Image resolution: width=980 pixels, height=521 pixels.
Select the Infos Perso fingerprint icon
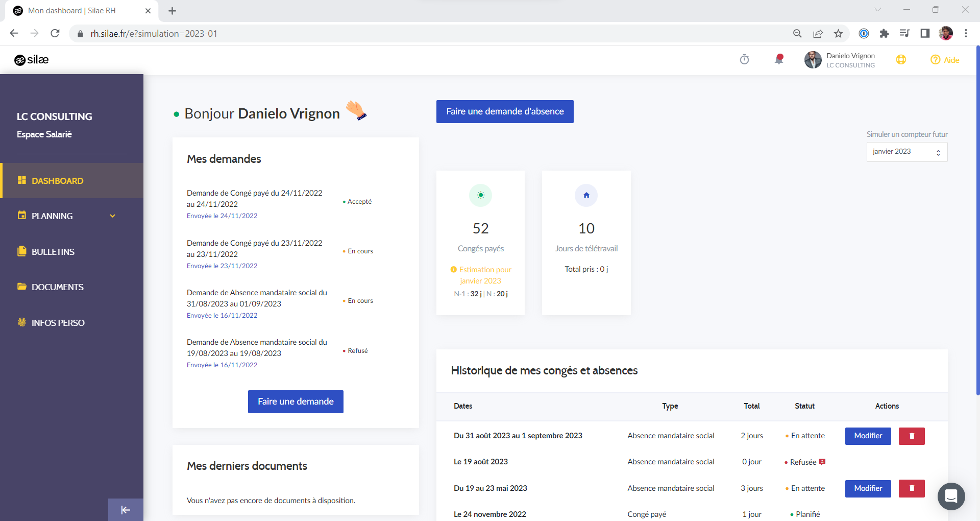(21, 322)
